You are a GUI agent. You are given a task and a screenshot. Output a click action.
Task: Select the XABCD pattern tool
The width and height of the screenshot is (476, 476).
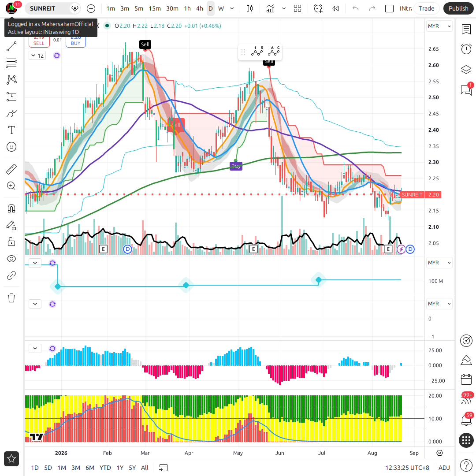[x=11, y=80]
